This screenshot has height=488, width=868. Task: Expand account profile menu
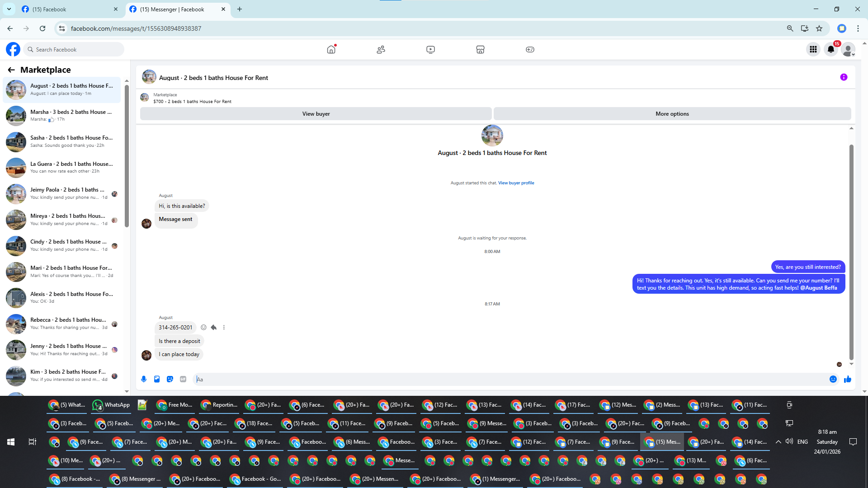click(849, 49)
